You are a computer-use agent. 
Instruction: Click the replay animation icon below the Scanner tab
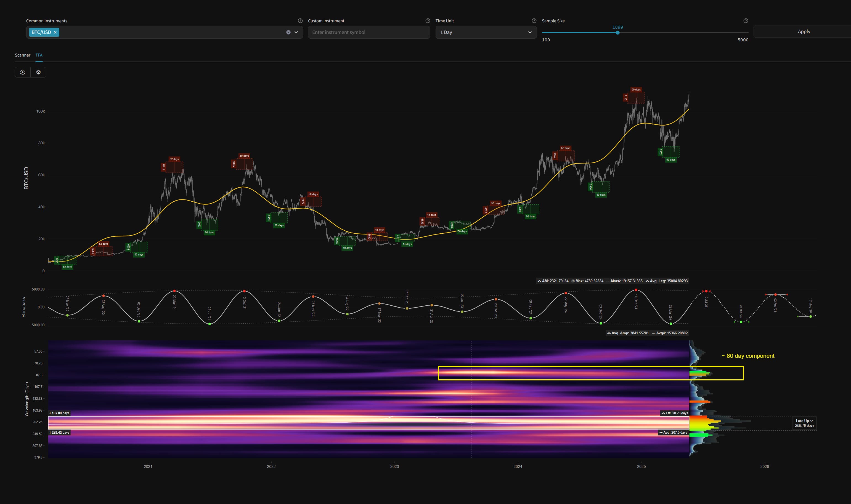pos(22,72)
